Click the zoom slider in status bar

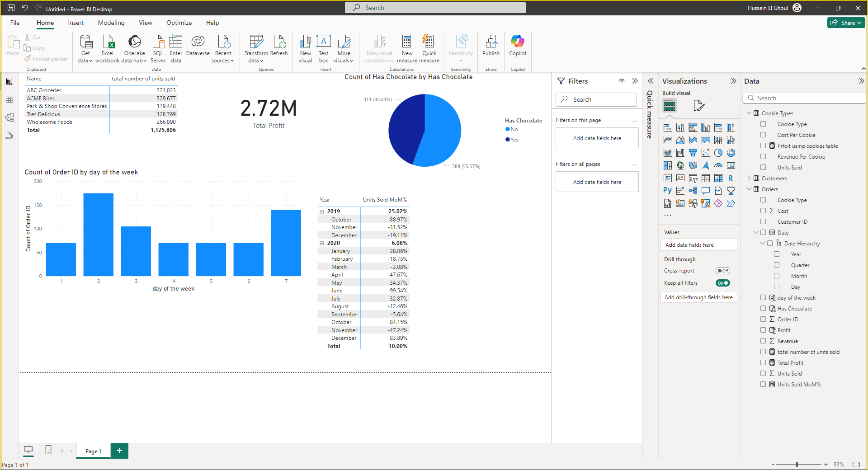(x=797, y=465)
